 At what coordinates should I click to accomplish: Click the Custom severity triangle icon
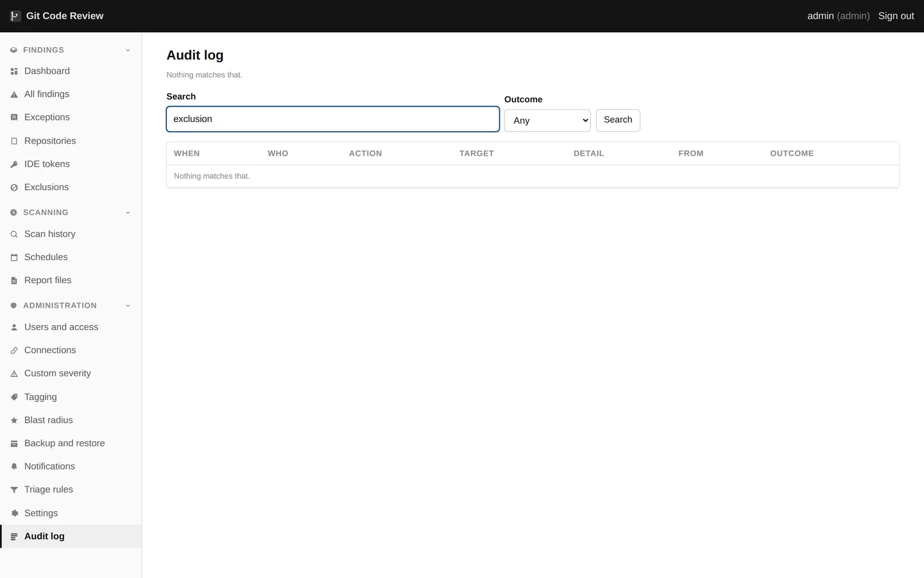point(14,374)
